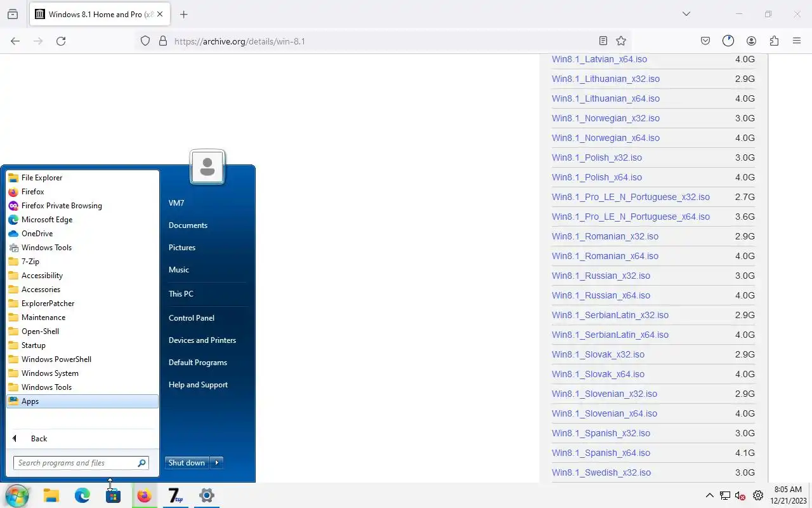The height and width of the screenshot is (508, 812).
Task: Open Microsoft Store from the taskbar
Action: 114,496
